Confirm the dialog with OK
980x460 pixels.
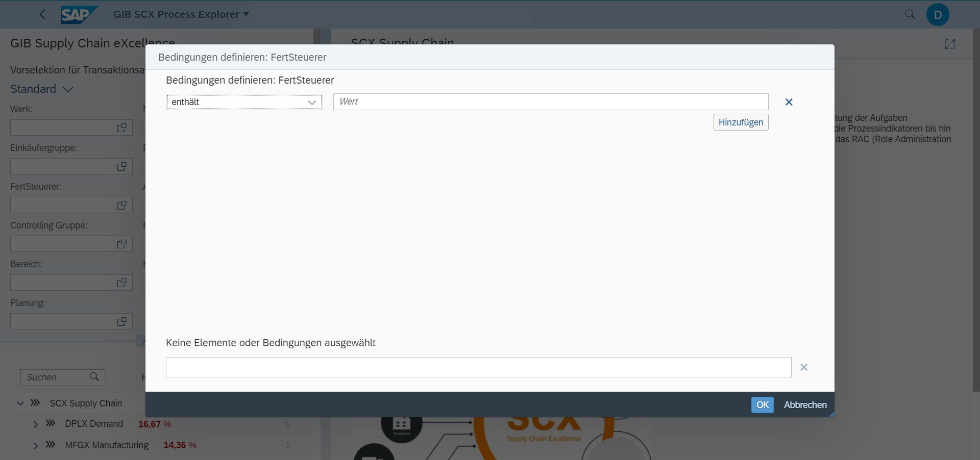762,405
